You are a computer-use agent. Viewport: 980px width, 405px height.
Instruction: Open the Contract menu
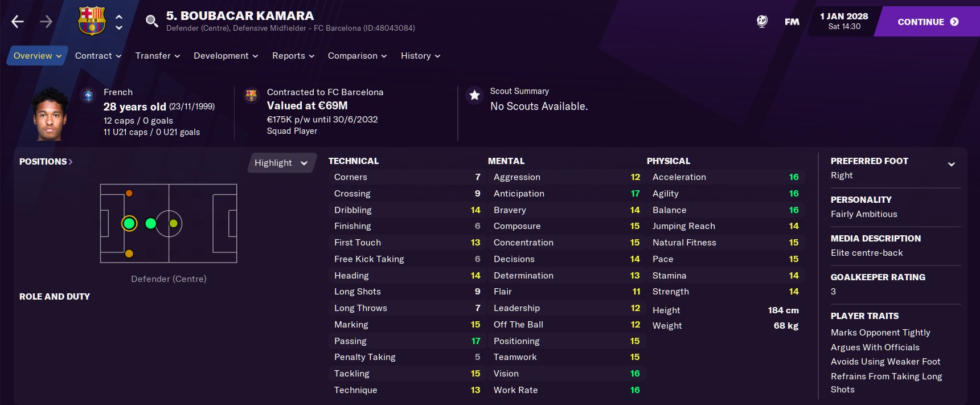point(98,56)
